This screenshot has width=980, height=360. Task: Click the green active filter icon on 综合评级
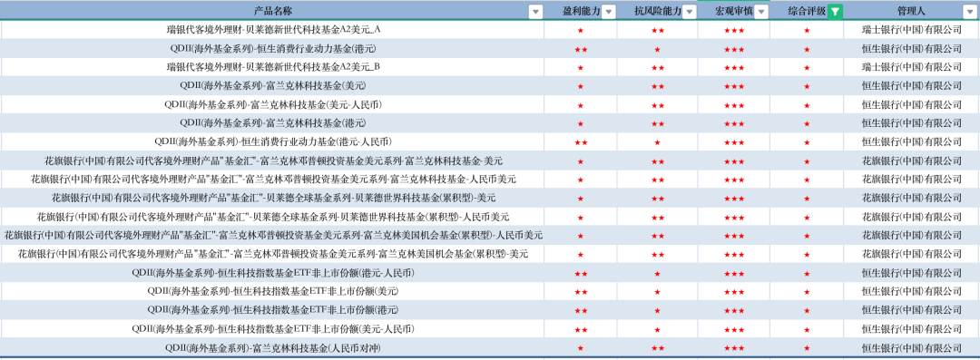pos(835,11)
